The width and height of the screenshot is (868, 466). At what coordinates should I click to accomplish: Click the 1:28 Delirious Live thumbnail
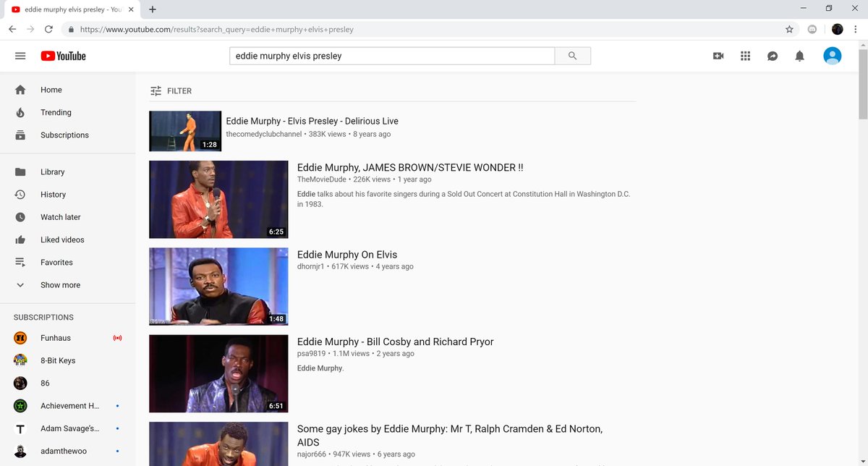click(185, 131)
